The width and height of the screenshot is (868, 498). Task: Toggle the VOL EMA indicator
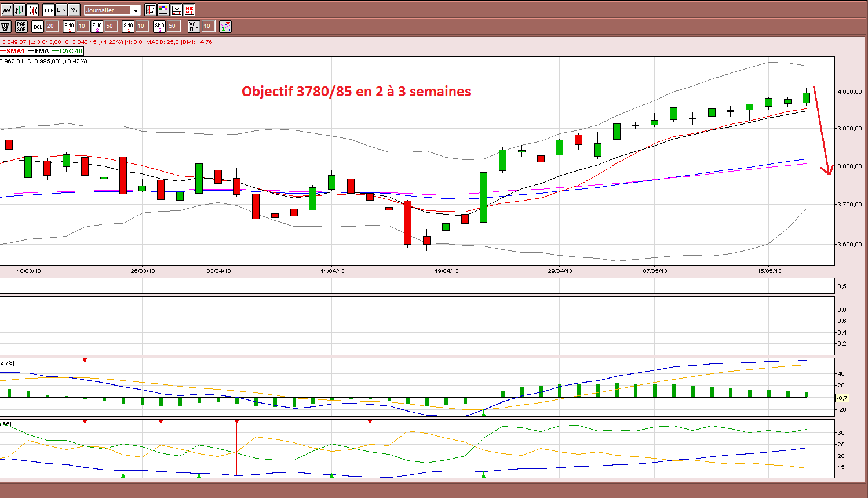coord(194,26)
